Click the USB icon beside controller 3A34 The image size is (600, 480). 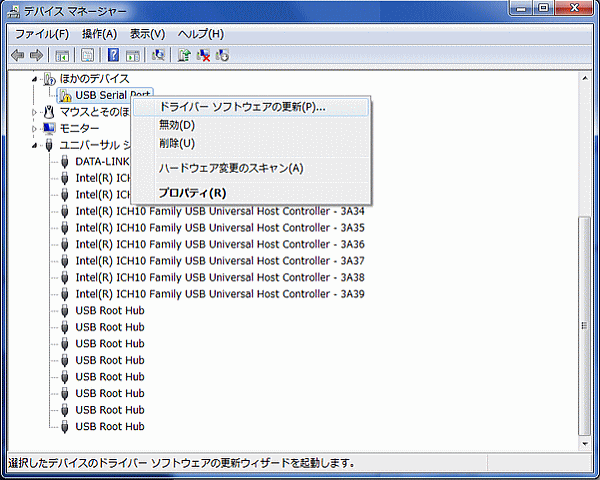(65, 212)
